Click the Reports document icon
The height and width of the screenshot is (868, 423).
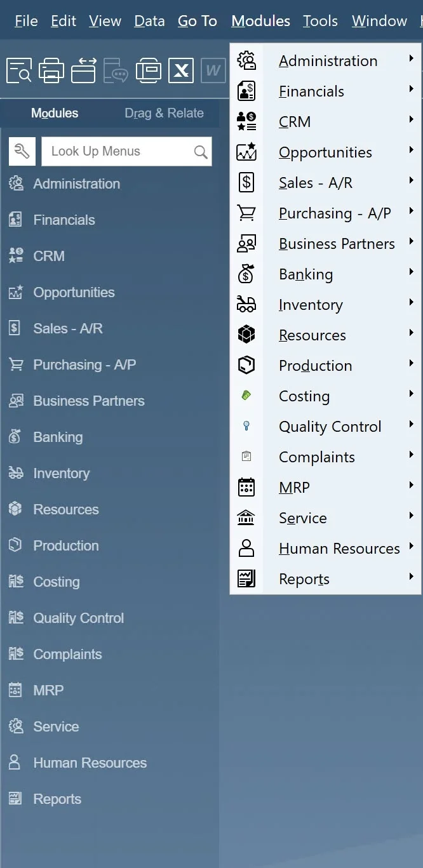coord(246,578)
